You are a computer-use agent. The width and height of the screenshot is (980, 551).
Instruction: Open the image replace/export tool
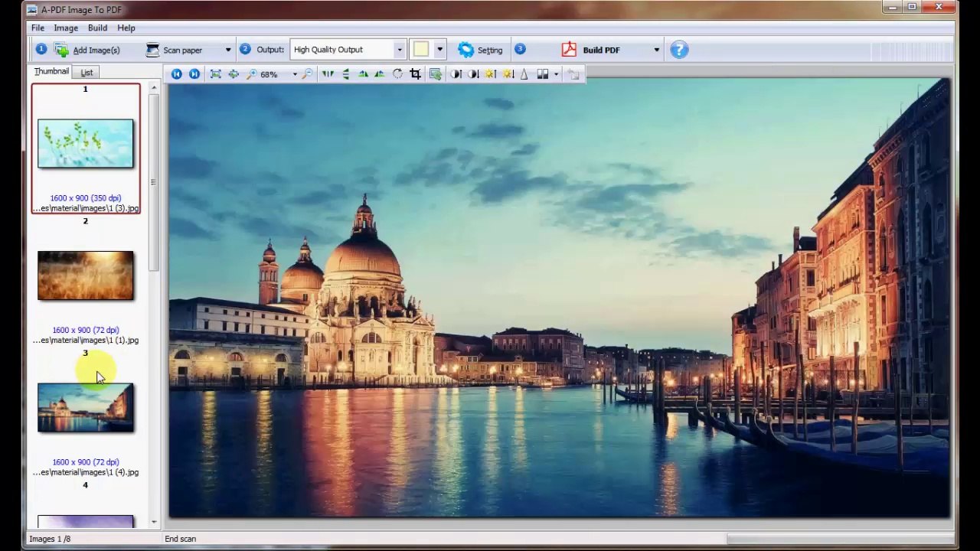tap(435, 74)
